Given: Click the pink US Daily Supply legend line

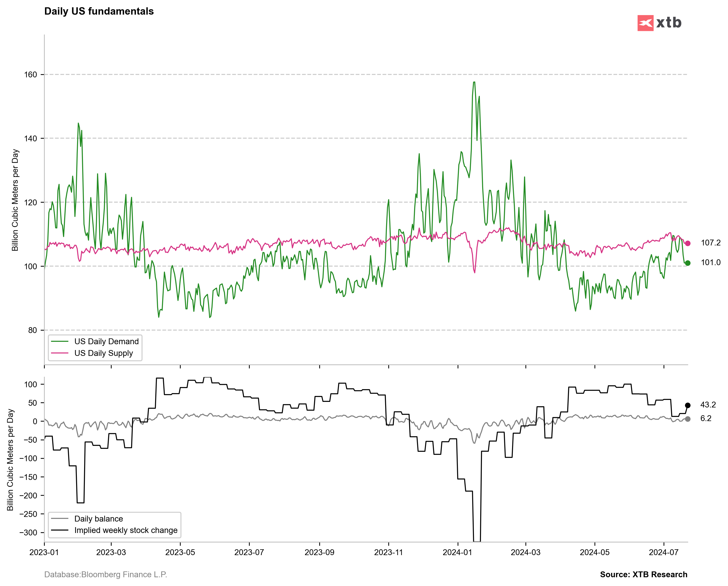Looking at the screenshot, I should tap(60, 353).
